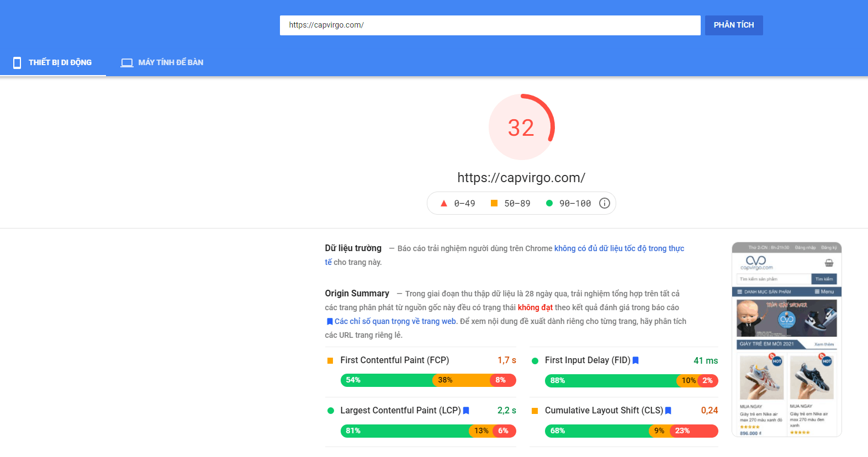This screenshot has width=868, height=457.
Task: Open the score legend info icon
Action: click(605, 203)
